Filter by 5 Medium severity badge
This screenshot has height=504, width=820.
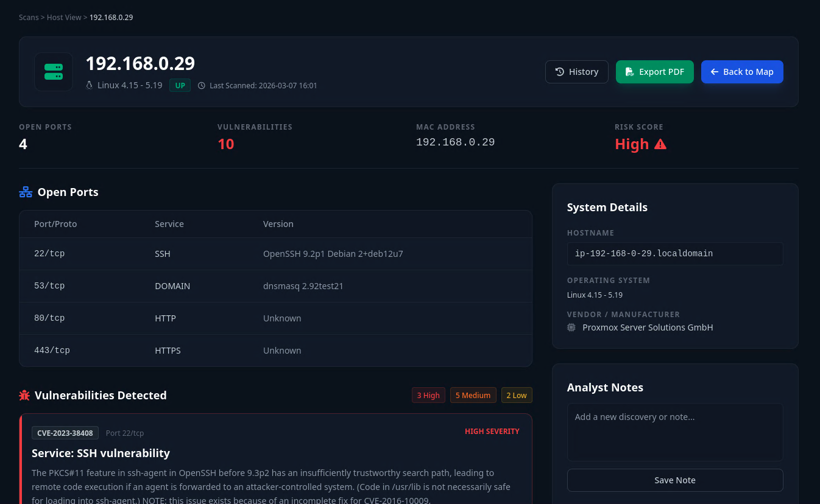[x=473, y=395]
